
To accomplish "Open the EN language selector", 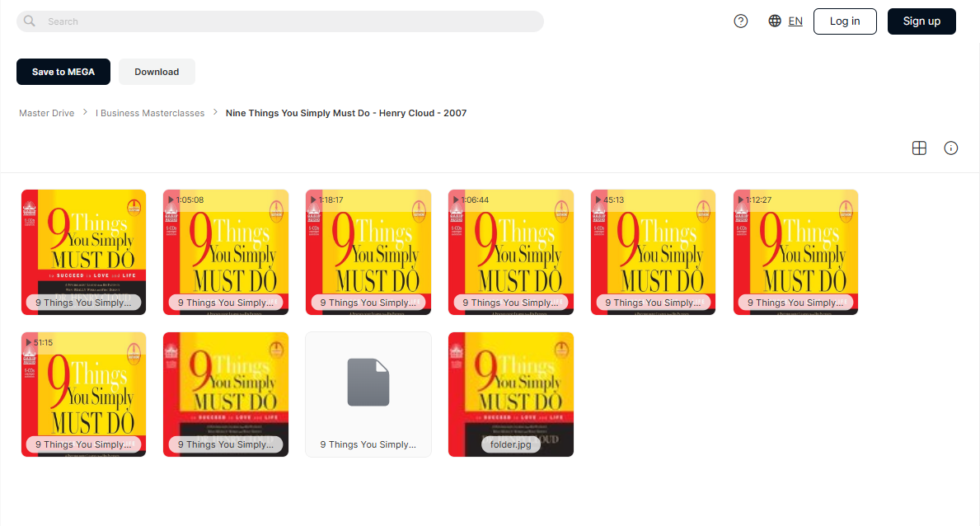I will [795, 21].
